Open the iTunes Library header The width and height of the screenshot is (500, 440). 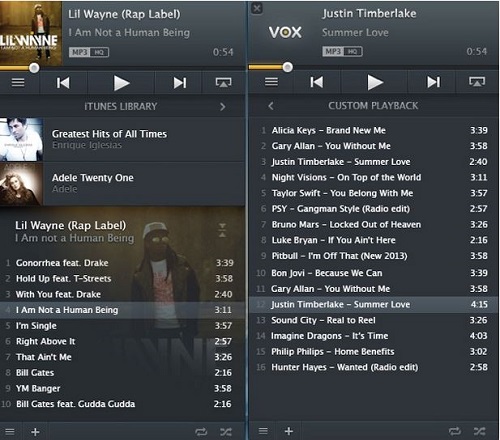[x=120, y=107]
